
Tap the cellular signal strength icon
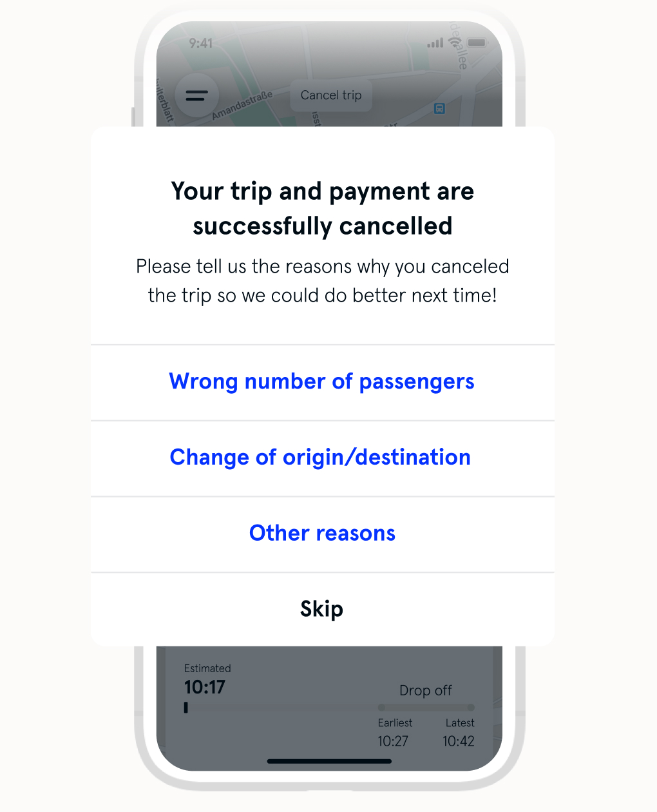pos(435,43)
